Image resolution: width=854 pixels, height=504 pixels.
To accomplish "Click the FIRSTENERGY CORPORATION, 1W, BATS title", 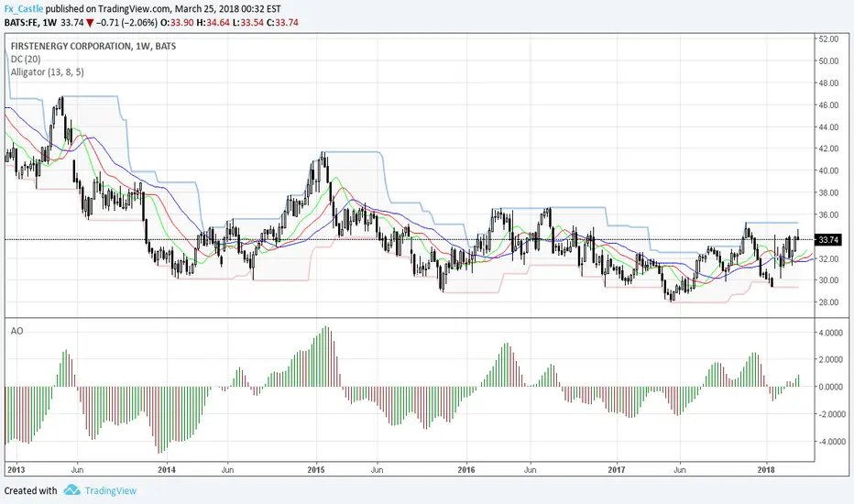I will [93, 47].
